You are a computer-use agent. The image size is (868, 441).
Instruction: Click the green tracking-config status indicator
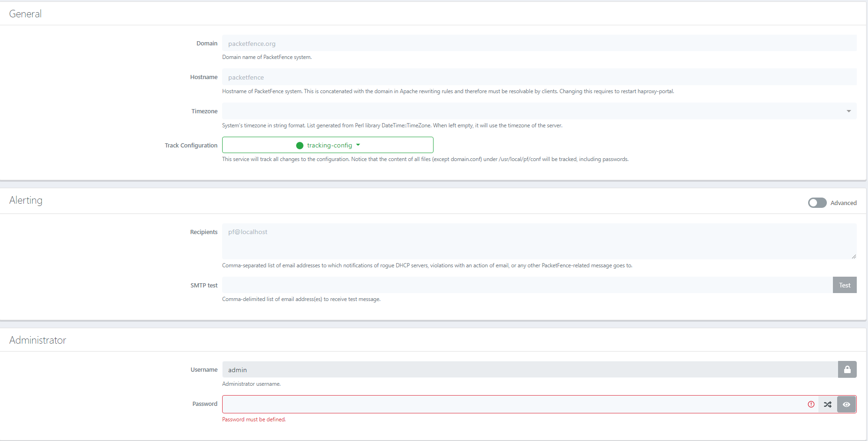[300, 146]
